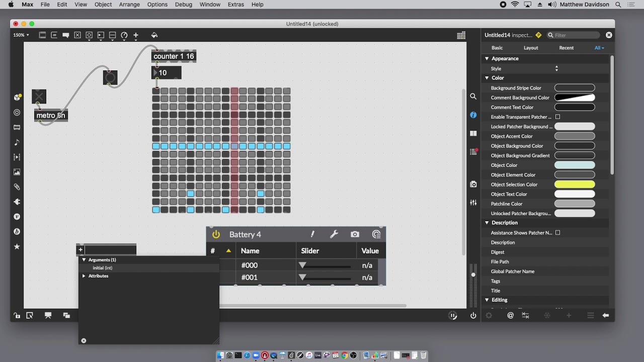Switch to the Basic inspector tab
Screen dimensions: 644x362
[x=497, y=48]
